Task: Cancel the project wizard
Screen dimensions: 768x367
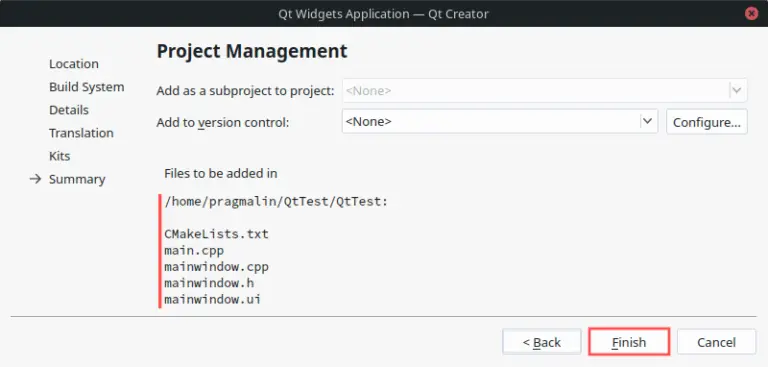Action: (716, 342)
